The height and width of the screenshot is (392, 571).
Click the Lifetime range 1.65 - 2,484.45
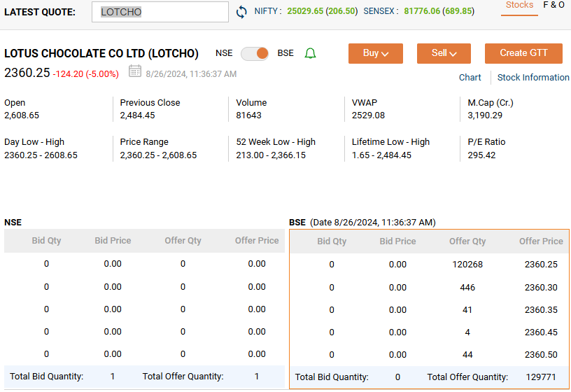tap(381, 155)
